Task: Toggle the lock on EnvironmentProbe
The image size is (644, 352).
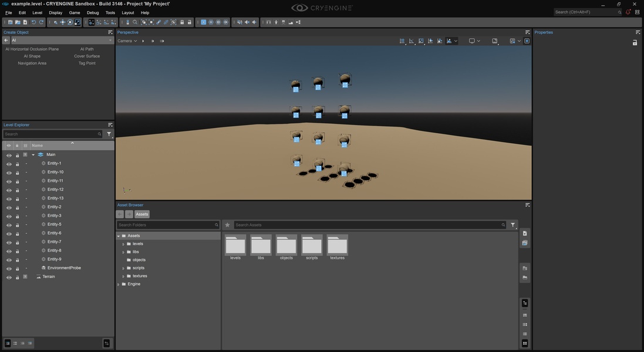Action: click(17, 268)
